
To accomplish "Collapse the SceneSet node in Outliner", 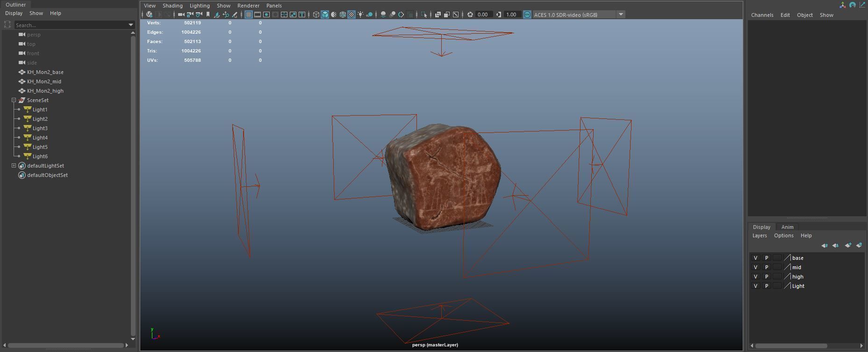I will (14, 100).
